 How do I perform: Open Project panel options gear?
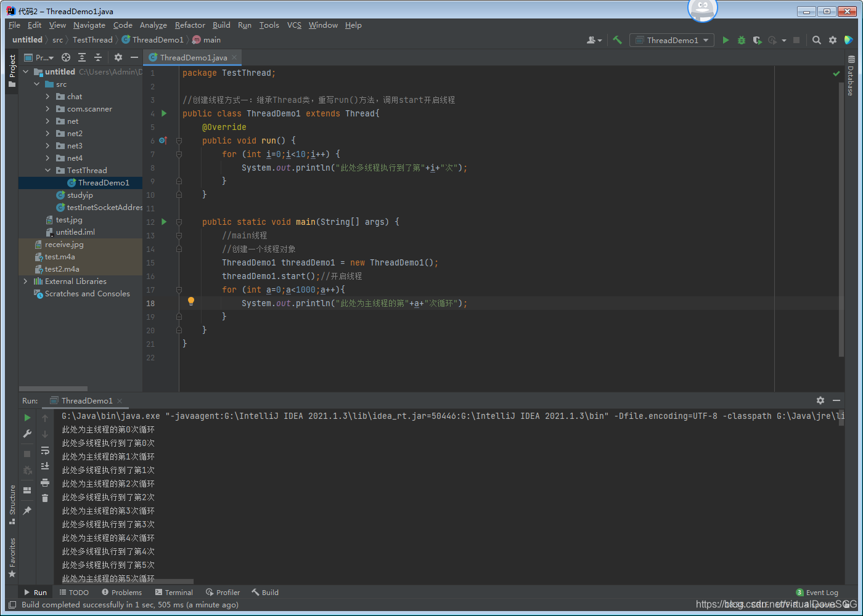coord(118,57)
